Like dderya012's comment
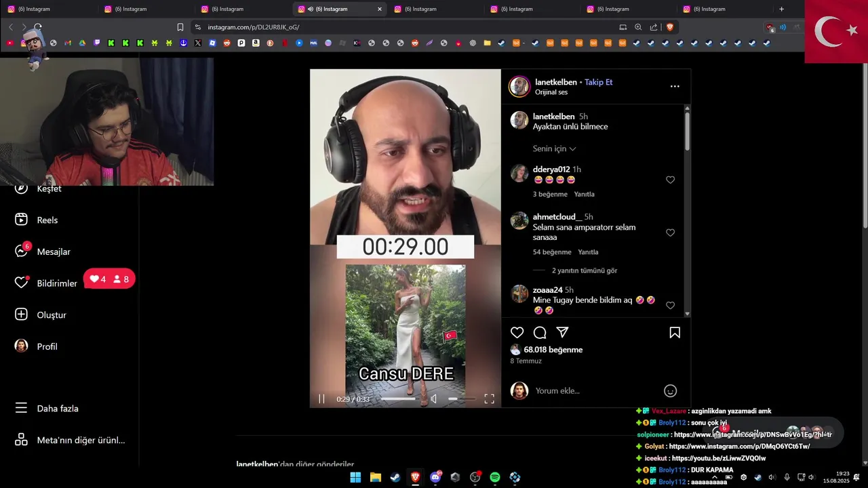The height and width of the screenshot is (488, 868). (670, 180)
